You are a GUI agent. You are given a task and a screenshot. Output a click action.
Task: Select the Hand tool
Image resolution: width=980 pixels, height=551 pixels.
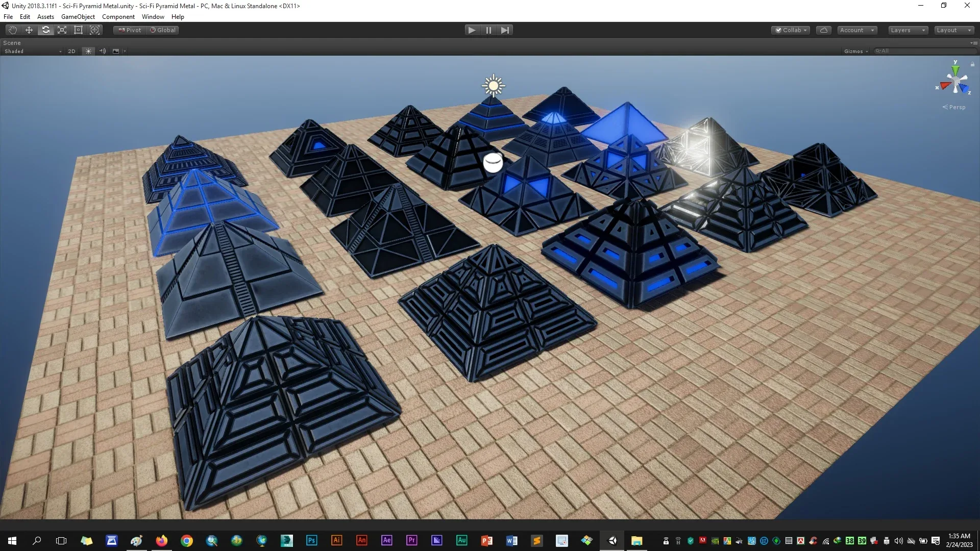pyautogui.click(x=13, y=30)
